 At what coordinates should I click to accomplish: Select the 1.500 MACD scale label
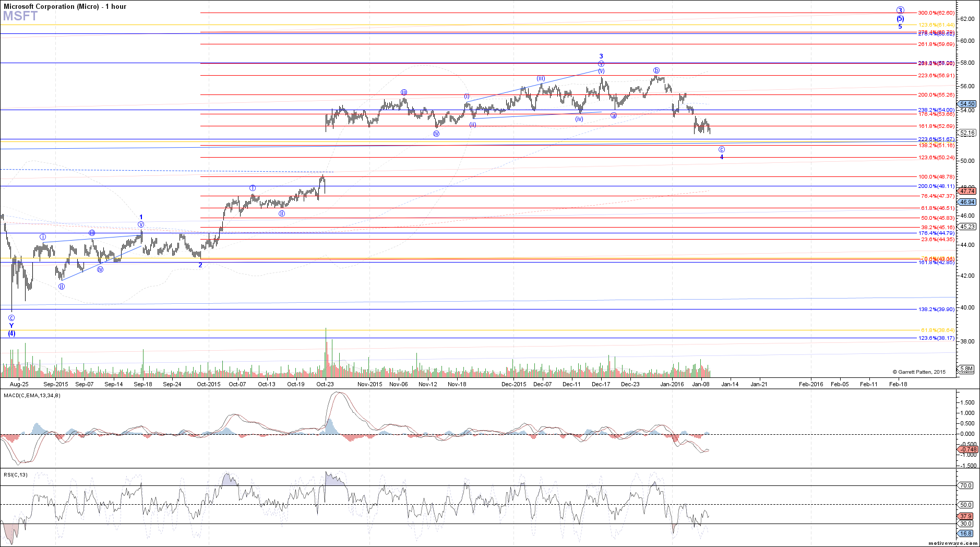tap(967, 402)
